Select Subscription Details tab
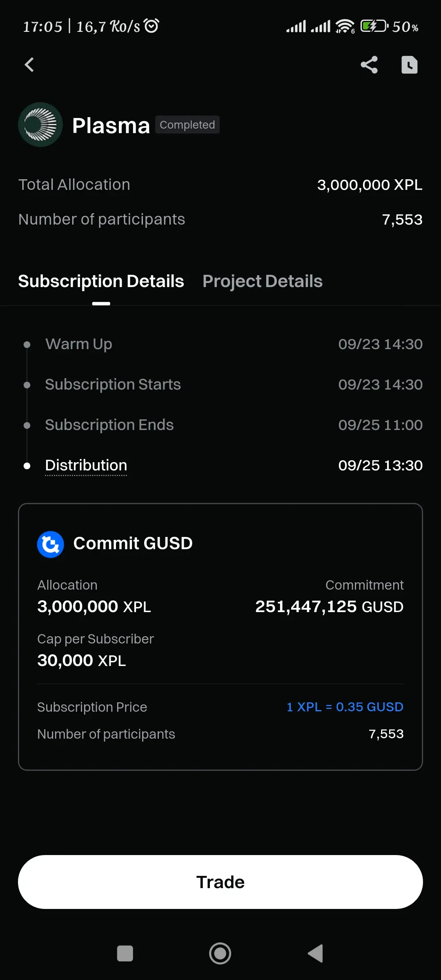This screenshot has width=441, height=980. click(101, 281)
